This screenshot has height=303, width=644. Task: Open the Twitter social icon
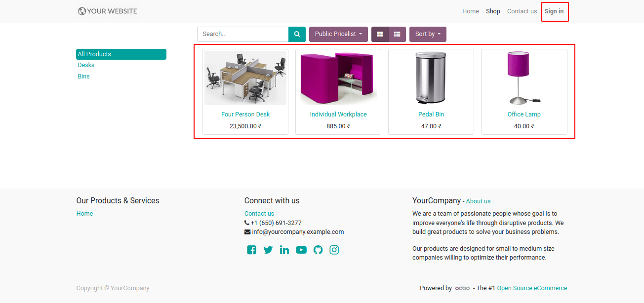[268, 250]
